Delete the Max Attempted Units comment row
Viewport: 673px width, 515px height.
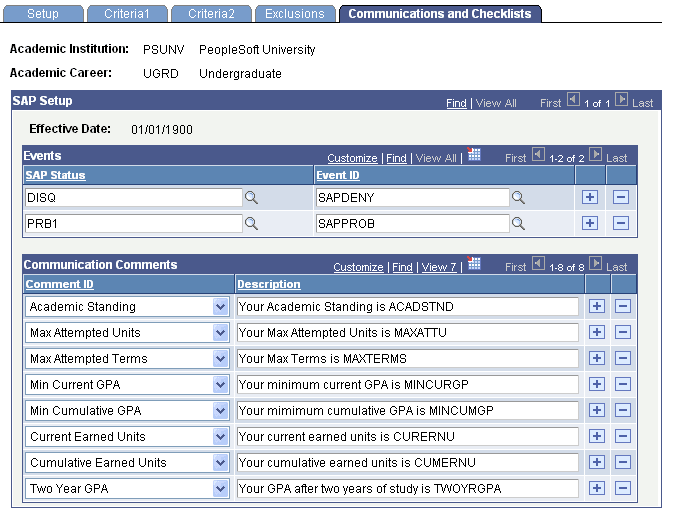pyautogui.click(x=623, y=332)
